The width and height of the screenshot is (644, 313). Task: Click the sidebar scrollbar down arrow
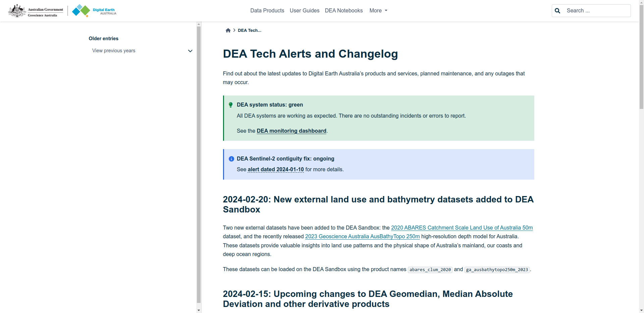199,310
